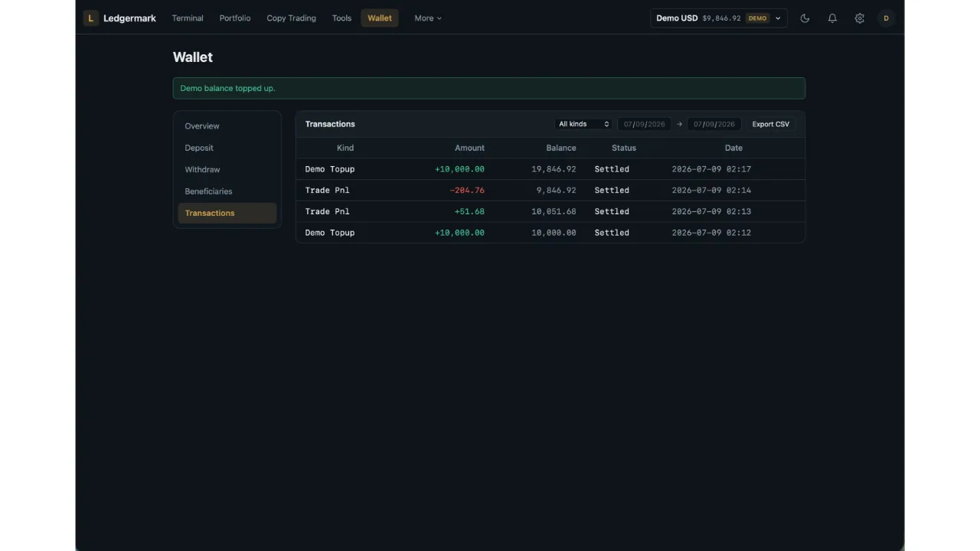Expand the More menu
The image size is (980, 551).
tap(428, 18)
